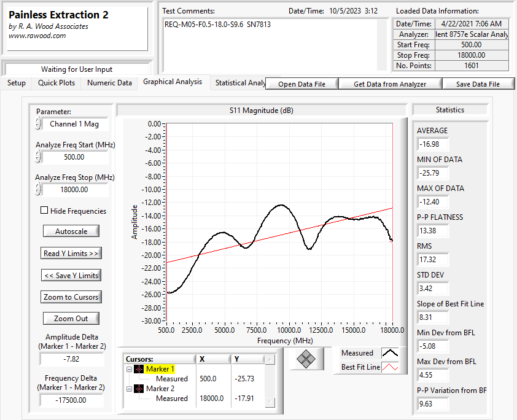Click Marker 1 Measured Y value -25.73
The height and width of the screenshot is (420, 517).
point(244,379)
